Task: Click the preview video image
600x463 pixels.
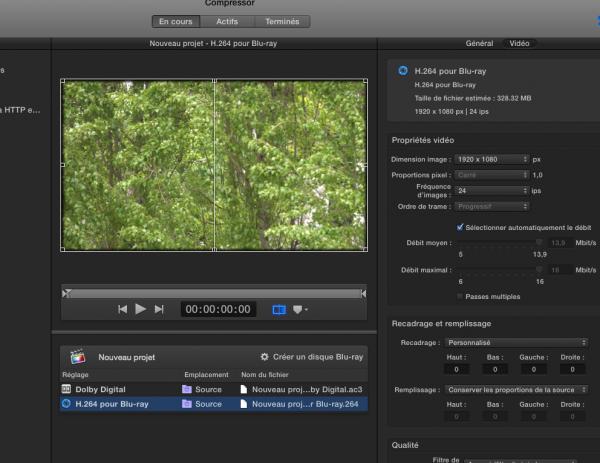Action: click(x=214, y=165)
